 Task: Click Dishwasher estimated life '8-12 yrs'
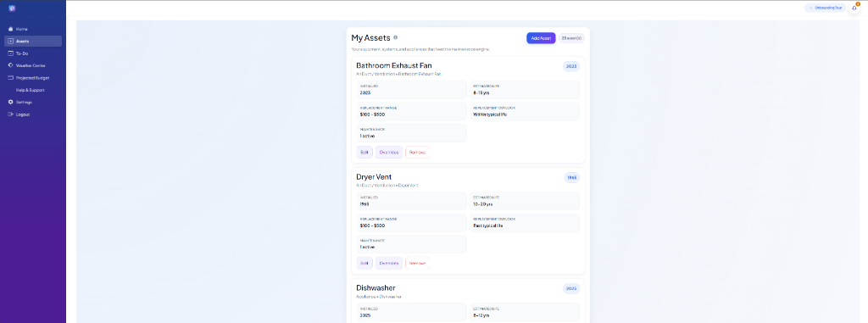click(481, 315)
